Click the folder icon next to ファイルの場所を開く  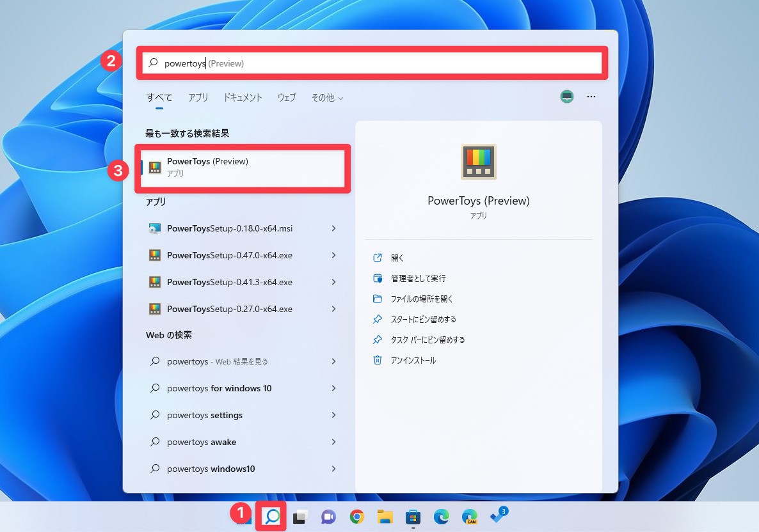[378, 299]
